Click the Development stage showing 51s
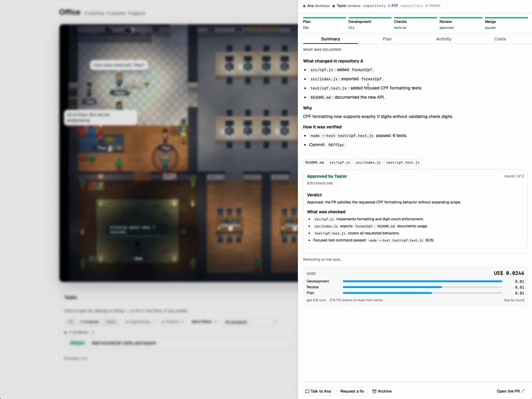The height and width of the screenshot is (399, 532). [x=370, y=24]
